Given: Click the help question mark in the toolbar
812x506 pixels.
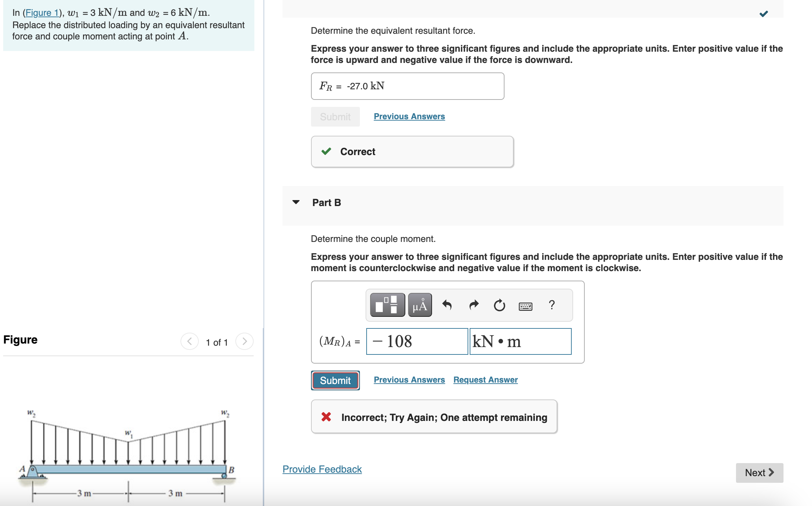Looking at the screenshot, I should (551, 305).
